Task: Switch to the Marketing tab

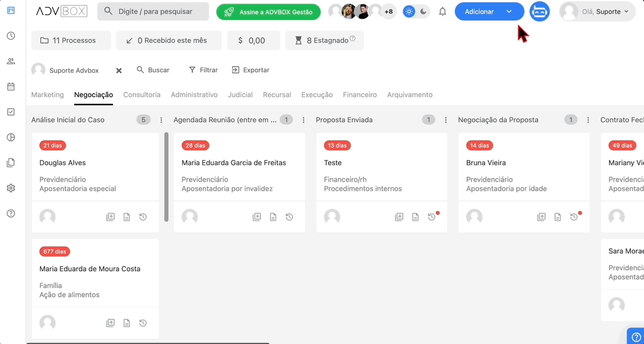Action: coord(48,95)
